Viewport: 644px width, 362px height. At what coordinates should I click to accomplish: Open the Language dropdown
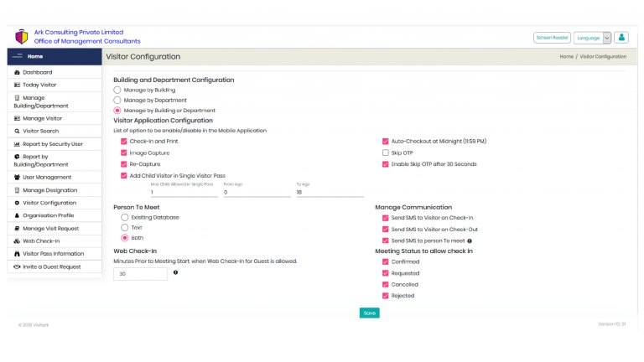pos(593,38)
